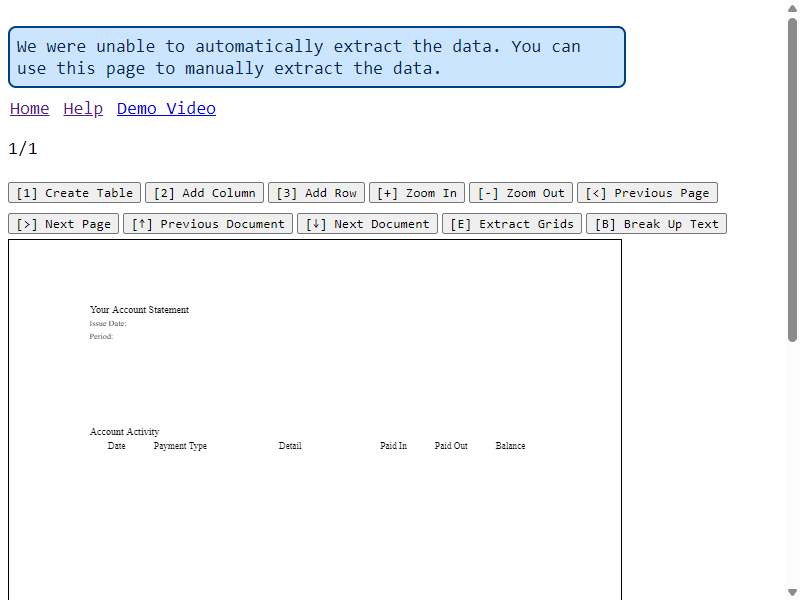The width and height of the screenshot is (800, 600).
Task: Click the page counter showing 1/1
Action: (x=19, y=148)
